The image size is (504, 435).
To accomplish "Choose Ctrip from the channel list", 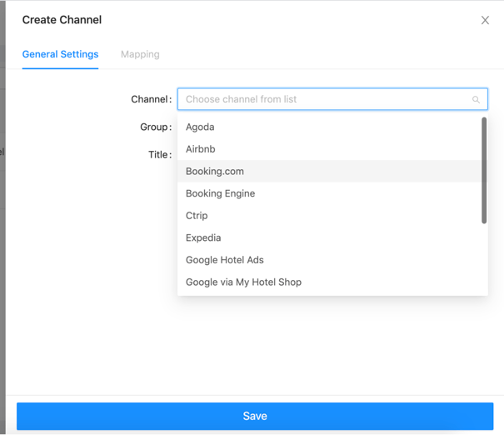I will 329,216.
